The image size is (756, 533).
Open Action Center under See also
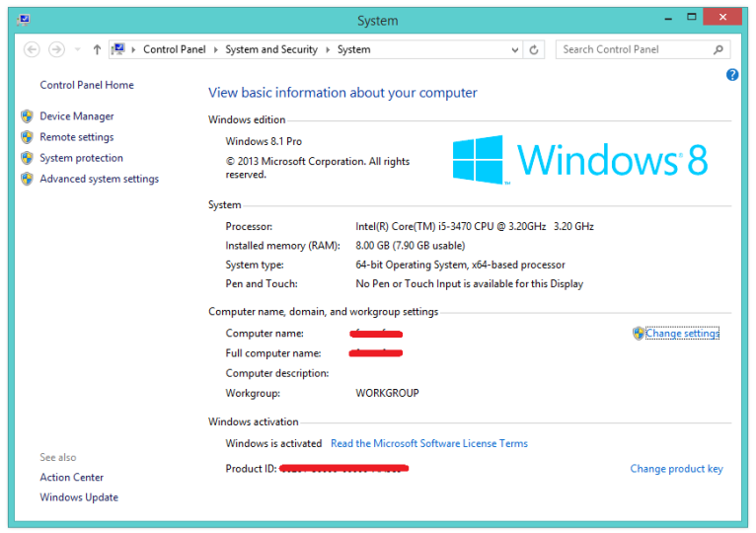coord(72,477)
